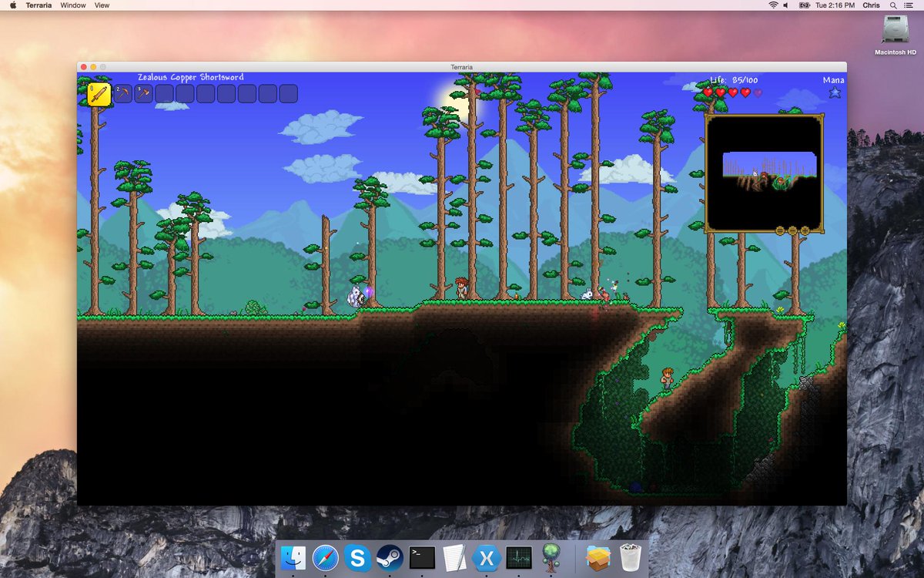The height and width of the screenshot is (578, 924).
Task: Click the Guide NPC inside the cave
Action: (667, 378)
